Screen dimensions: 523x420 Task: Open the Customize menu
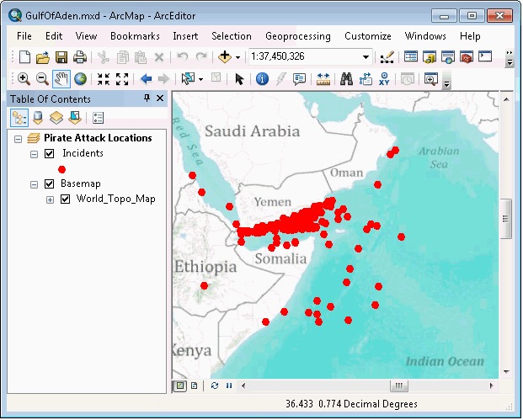pyautogui.click(x=368, y=36)
